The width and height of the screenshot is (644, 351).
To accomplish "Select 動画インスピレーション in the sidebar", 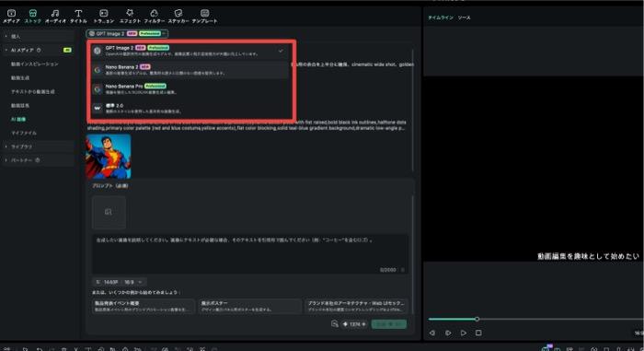I will tap(35, 64).
